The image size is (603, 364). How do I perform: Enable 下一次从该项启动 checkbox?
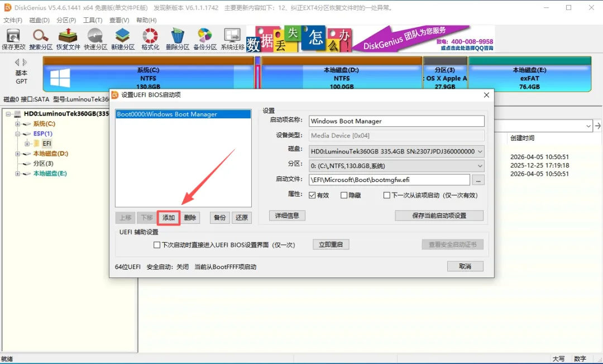click(387, 195)
